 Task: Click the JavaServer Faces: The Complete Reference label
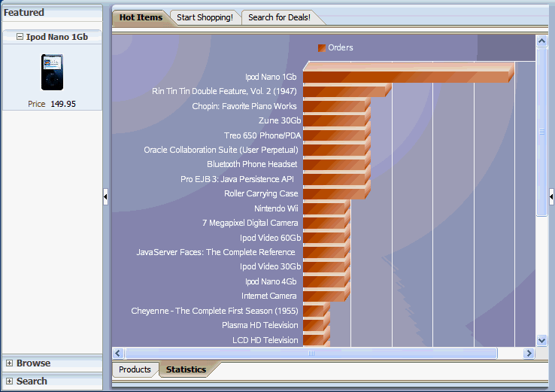click(216, 252)
